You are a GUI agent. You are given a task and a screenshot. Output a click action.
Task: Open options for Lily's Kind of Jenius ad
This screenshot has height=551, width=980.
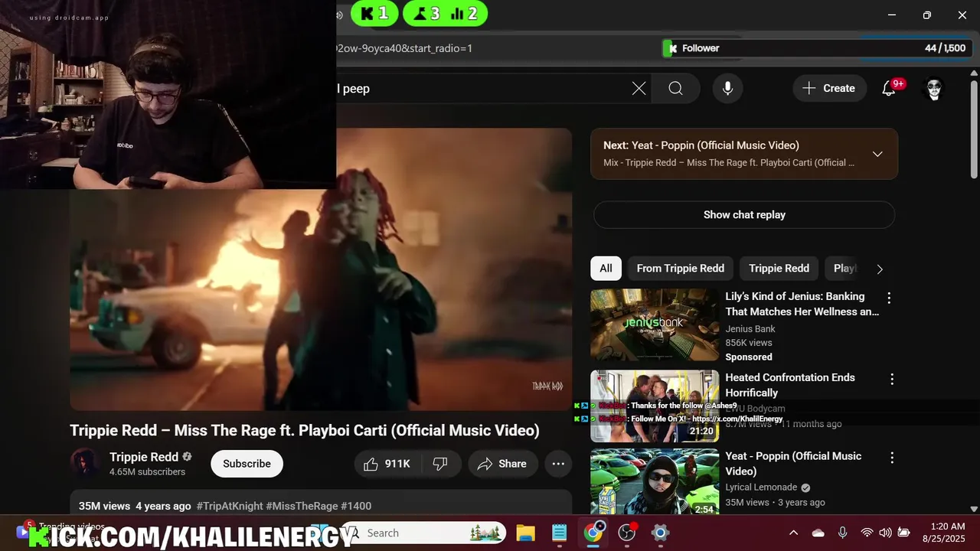point(889,298)
